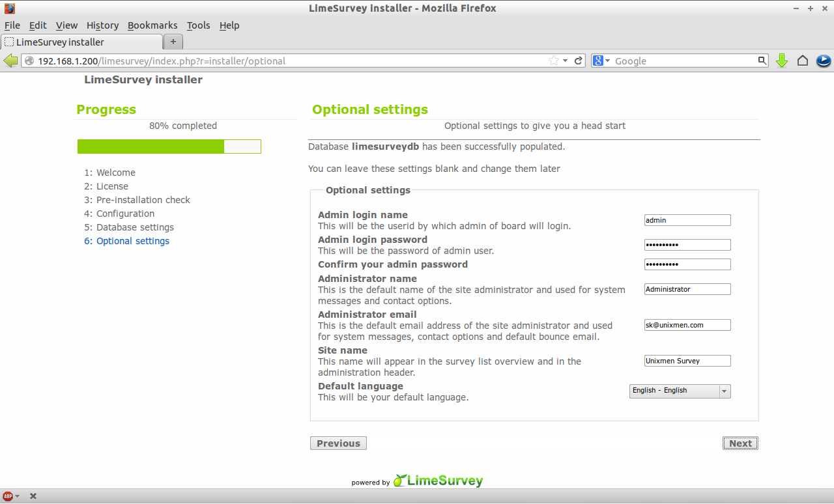Image resolution: width=834 pixels, height=504 pixels.
Task: Click the '4: Configuration' step text
Action: 119,214
